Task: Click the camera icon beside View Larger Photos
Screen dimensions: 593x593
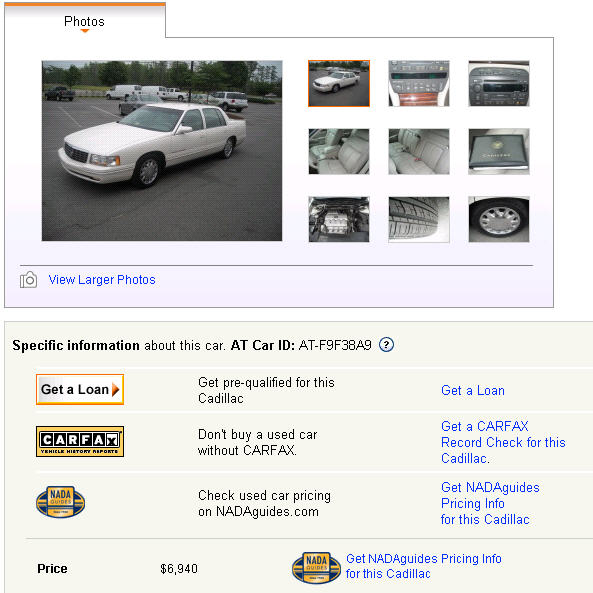Action: pos(28,280)
